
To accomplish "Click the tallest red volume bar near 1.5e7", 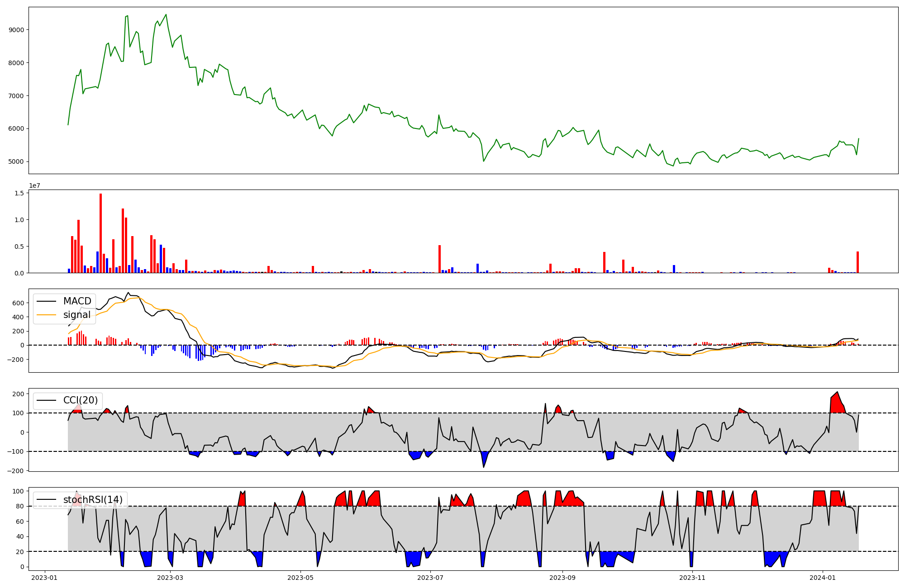I will (x=100, y=233).
